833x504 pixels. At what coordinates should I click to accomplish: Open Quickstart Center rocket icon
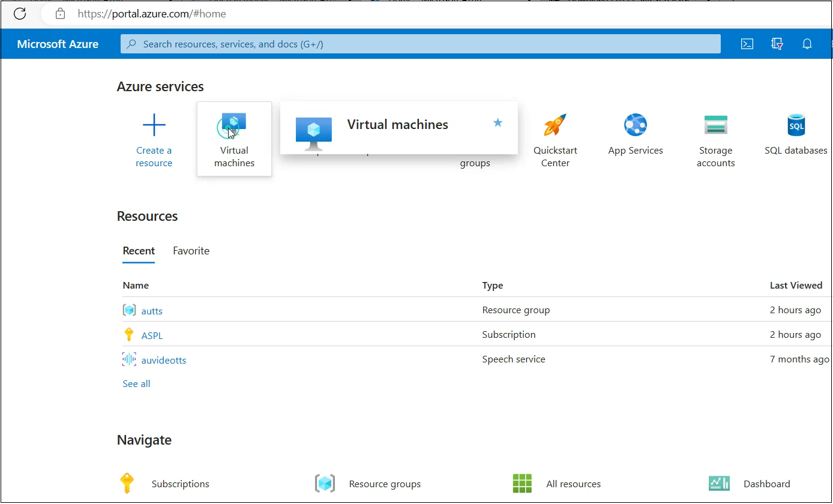pyautogui.click(x=555, y=125)
